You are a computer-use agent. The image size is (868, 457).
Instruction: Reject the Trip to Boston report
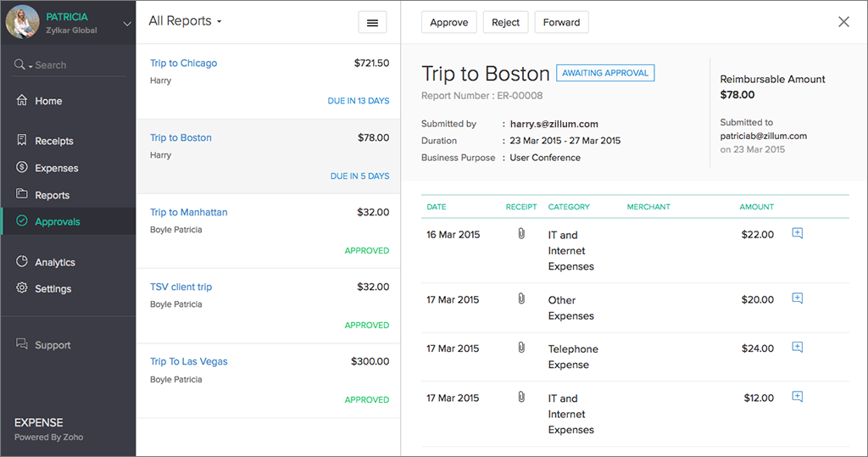[x=505, y=22]
